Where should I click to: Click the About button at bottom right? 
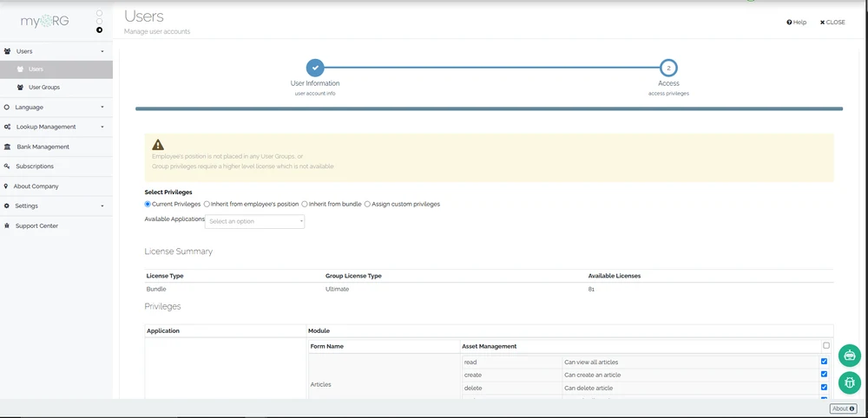click(x=843, y=408)
